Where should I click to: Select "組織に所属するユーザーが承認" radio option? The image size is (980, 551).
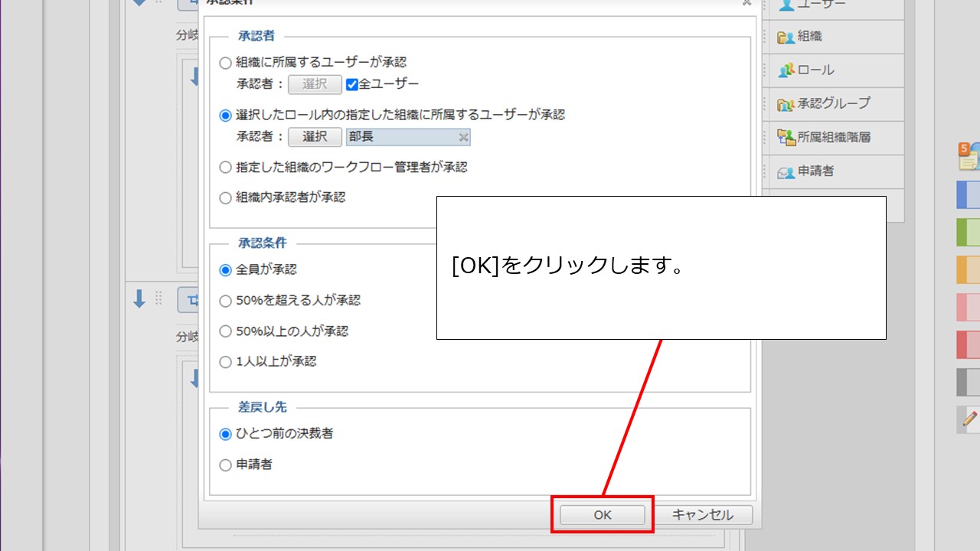[x=225, y=63]
